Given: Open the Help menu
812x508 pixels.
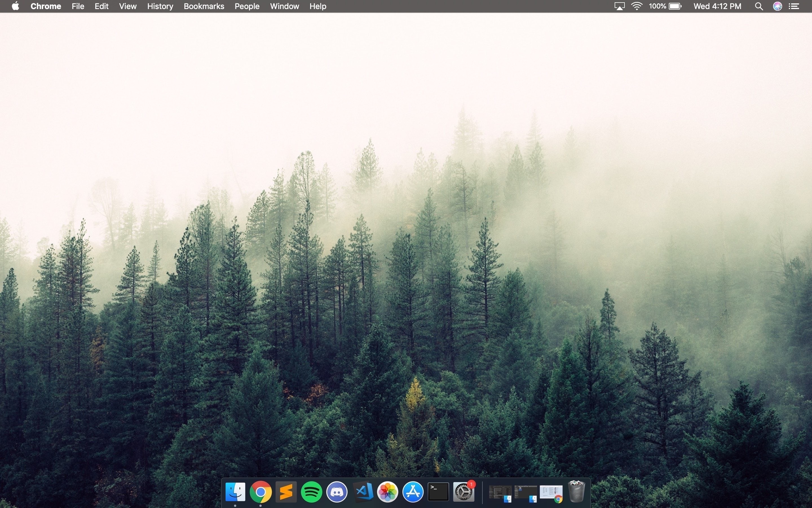Looking at the screenshot, I should [318, 6].
